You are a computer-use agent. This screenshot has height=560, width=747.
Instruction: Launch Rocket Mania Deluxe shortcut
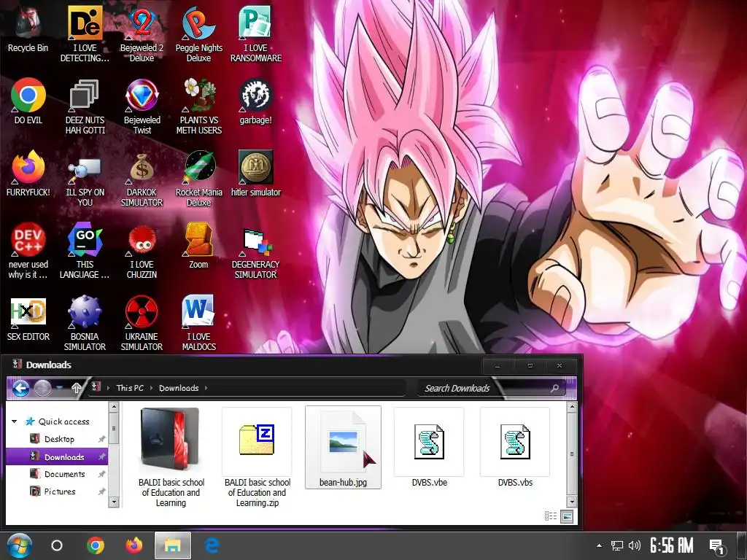tap(198, 179)
